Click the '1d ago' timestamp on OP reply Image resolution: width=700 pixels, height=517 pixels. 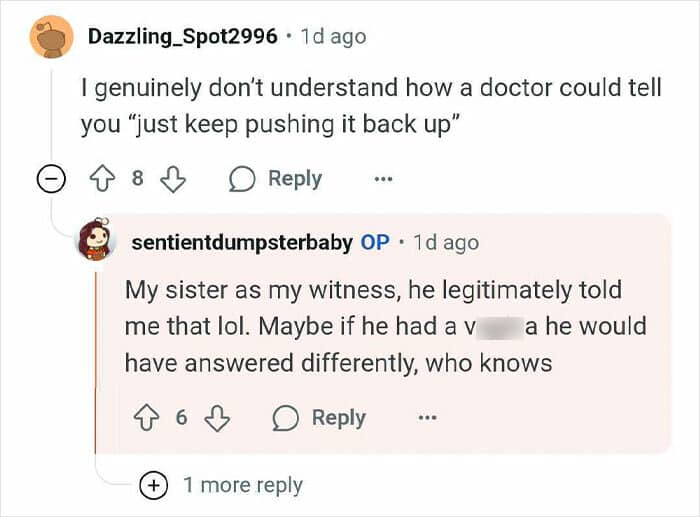(x=445, y=242)
